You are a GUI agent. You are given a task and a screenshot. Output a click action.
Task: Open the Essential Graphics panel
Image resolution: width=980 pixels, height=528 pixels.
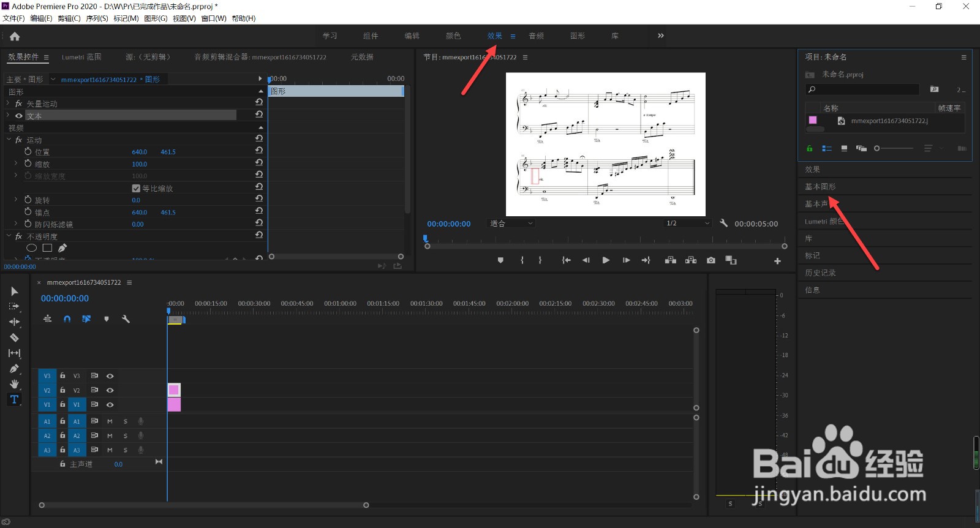(x=820, y=186)
